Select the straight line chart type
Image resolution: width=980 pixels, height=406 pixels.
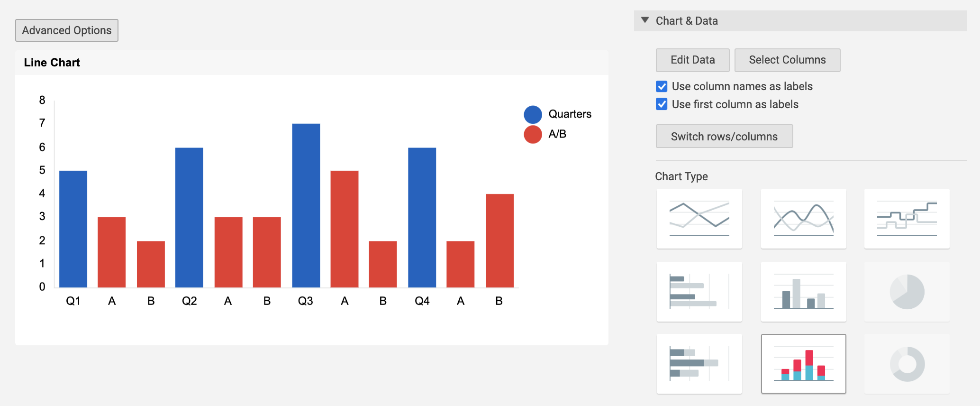coord(699,219)
